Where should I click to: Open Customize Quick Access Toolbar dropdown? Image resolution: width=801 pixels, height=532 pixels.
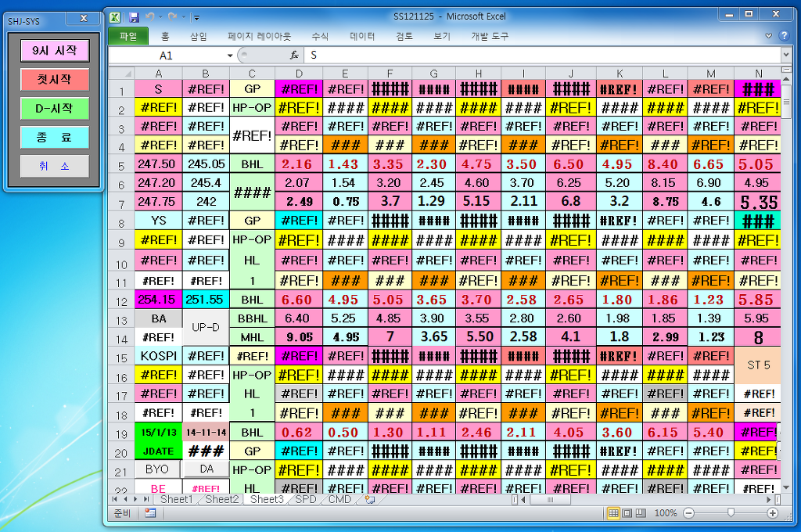[x=196, y=16]
